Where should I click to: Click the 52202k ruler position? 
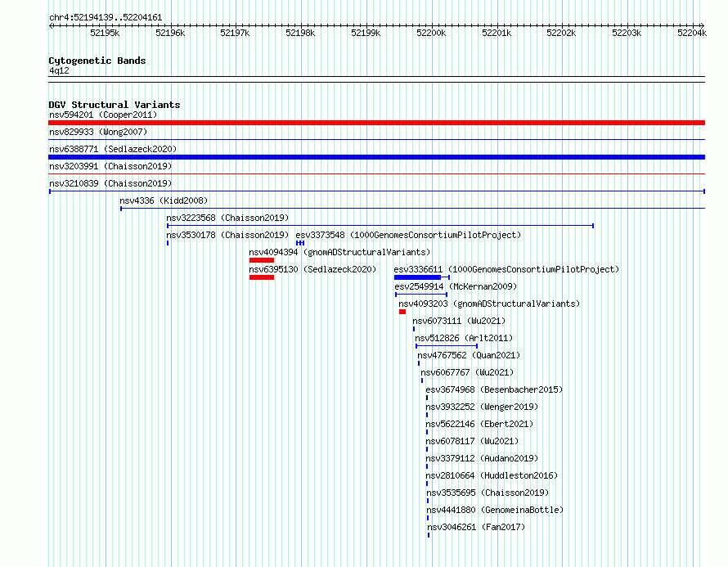561,33
